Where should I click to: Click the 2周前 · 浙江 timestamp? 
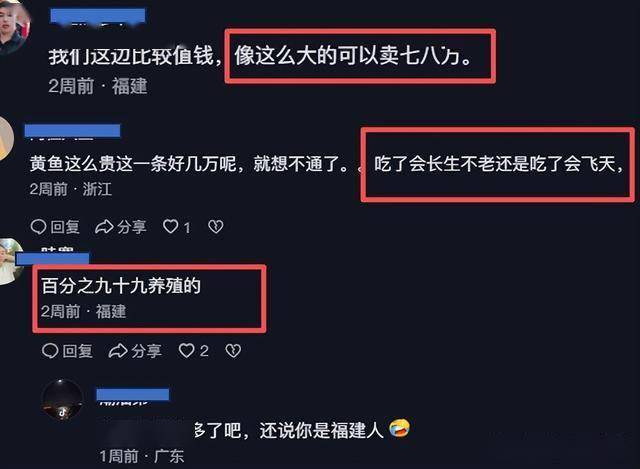tap(71, 189)
